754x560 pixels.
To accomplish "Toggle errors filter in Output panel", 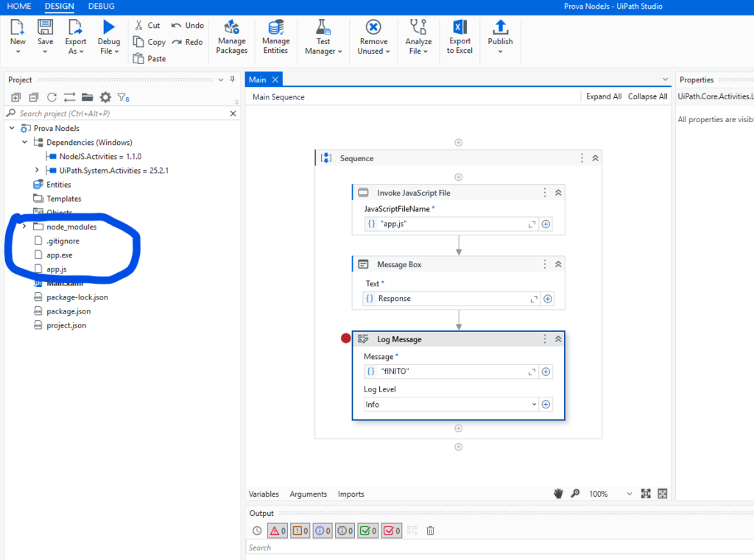I will [277, 531].
